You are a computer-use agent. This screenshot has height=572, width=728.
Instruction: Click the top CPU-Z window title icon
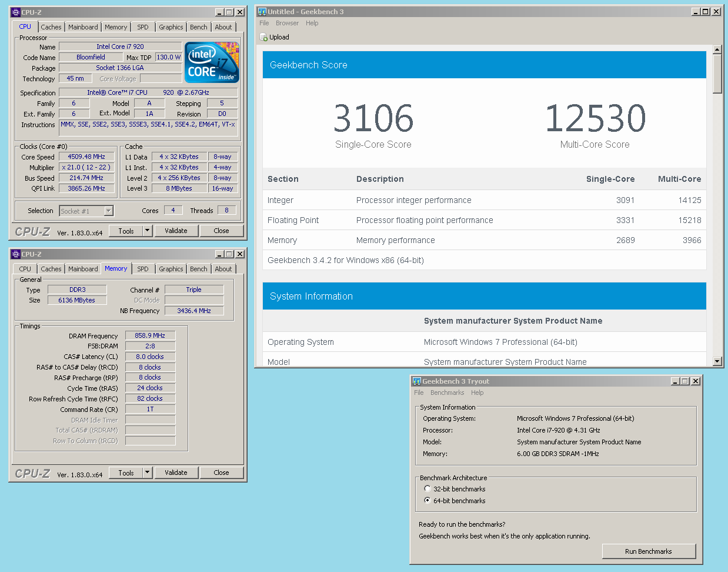[x=16, y=12]
